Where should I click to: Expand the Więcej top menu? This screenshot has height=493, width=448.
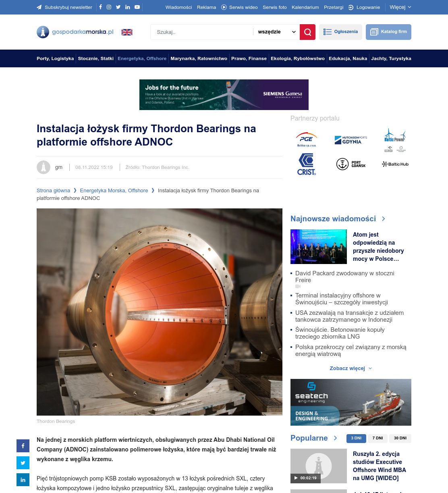point(400,7)
